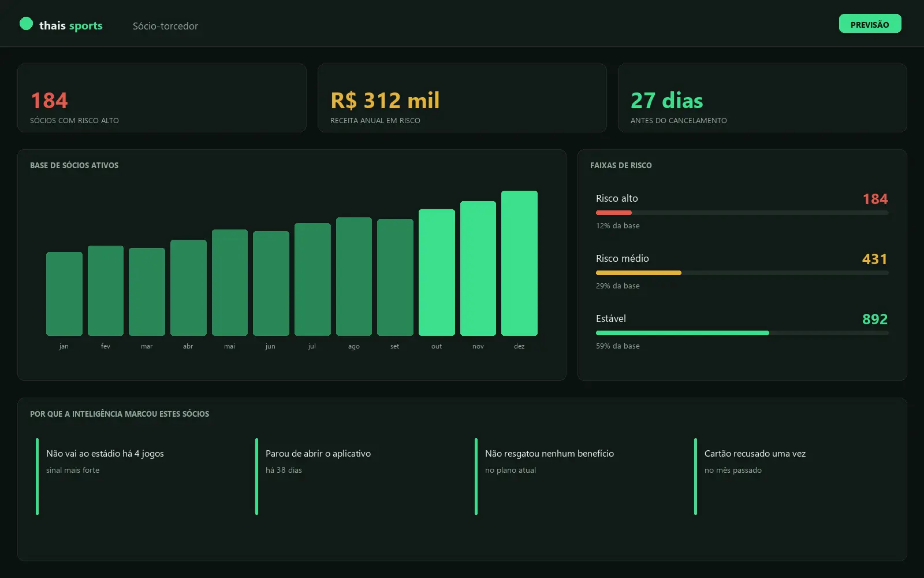The height and width of the screenshot is (578, 924).
Task: Click the BASE DE SÓCIOS ATIVOS heading
Action: tap(74, 165)
